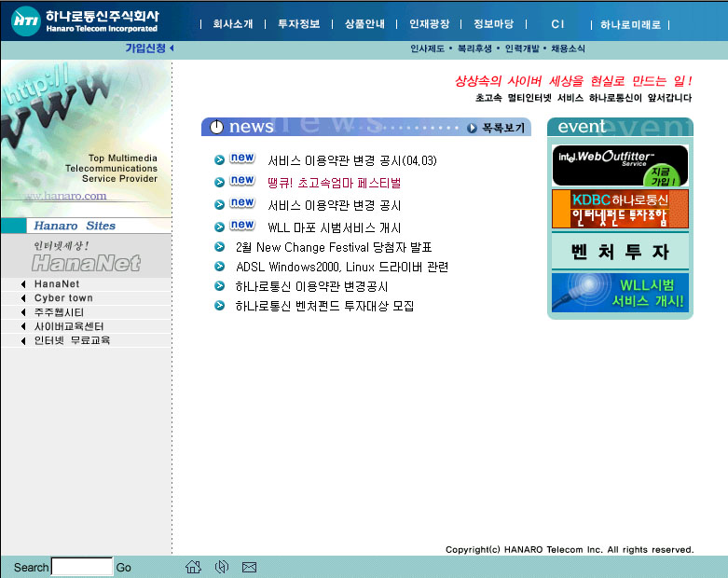Click the sitemap icon beside home
The width and height of the screenshot is (728, 578).
[222, 567]
